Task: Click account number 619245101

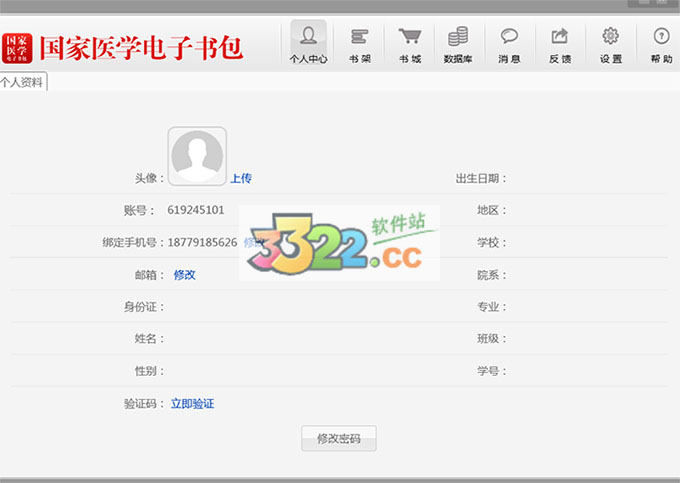Action: tap(196, 210)
